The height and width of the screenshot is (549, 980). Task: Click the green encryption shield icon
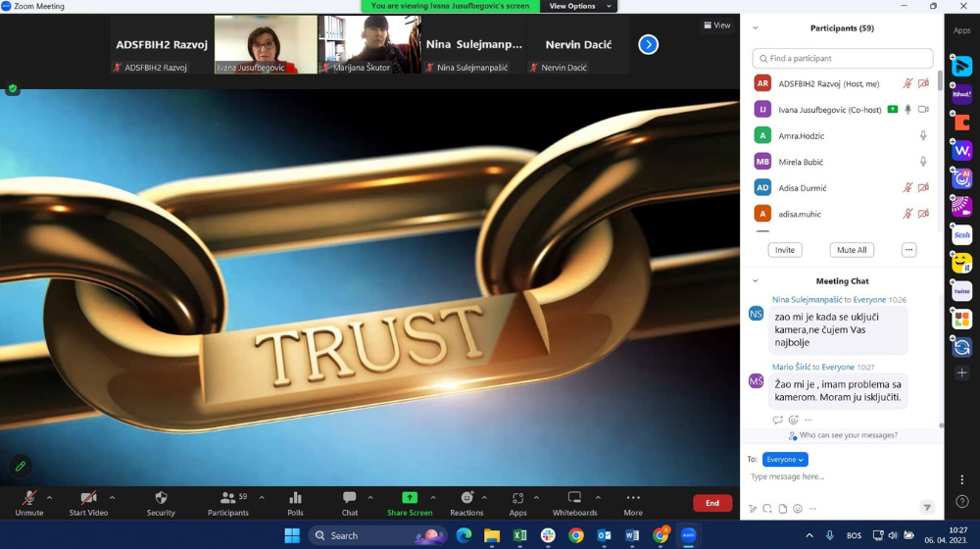13,89
